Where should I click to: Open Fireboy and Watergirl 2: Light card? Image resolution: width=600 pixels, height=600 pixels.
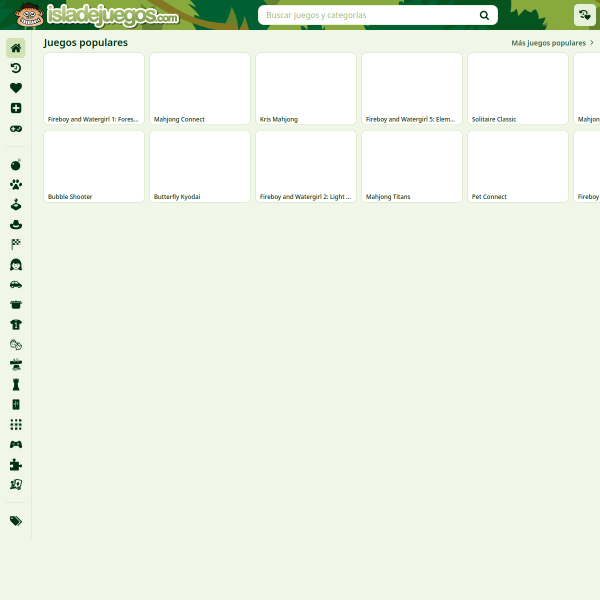pos(306,166)
